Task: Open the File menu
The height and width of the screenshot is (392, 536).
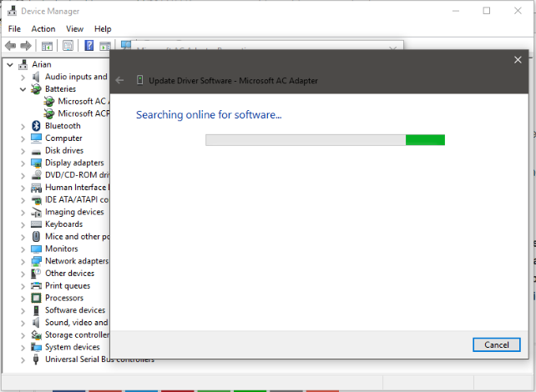Action: (14, 29)
